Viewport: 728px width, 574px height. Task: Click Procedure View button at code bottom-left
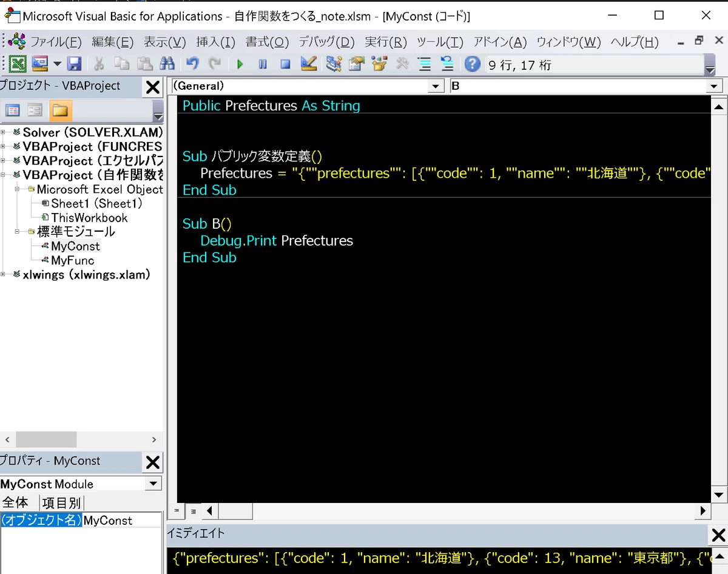pos(177,512)
